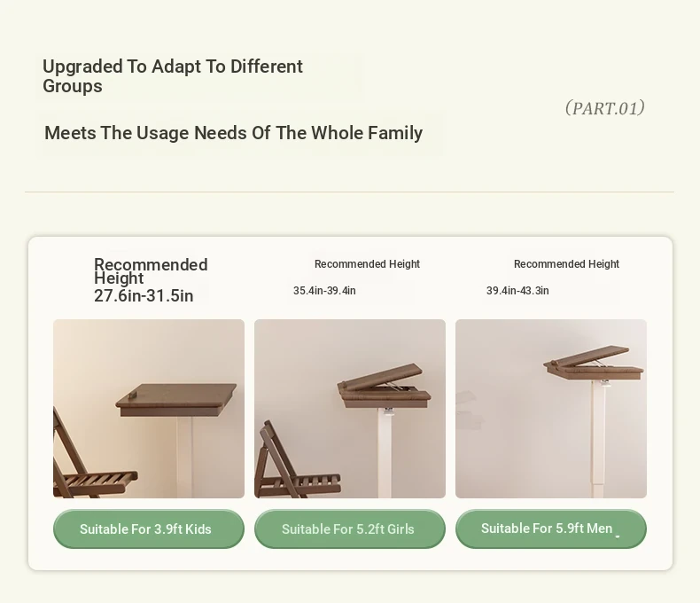
Task: Click the Suitable For 3.9ft Kids button
Action: click(x=149, y=529)
